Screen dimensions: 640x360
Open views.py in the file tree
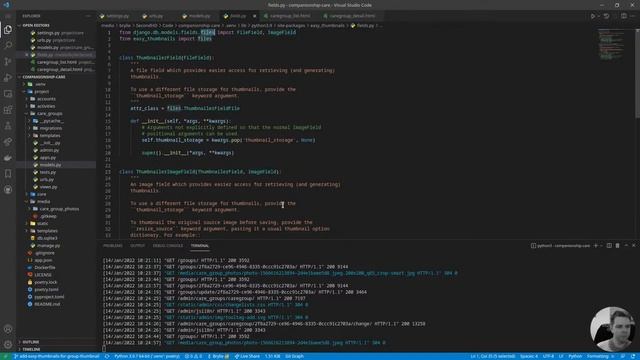pos(49,187)
